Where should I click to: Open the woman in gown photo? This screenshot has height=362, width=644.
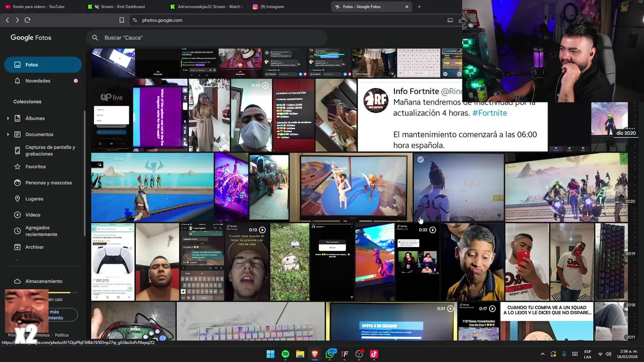coord(209,115)
